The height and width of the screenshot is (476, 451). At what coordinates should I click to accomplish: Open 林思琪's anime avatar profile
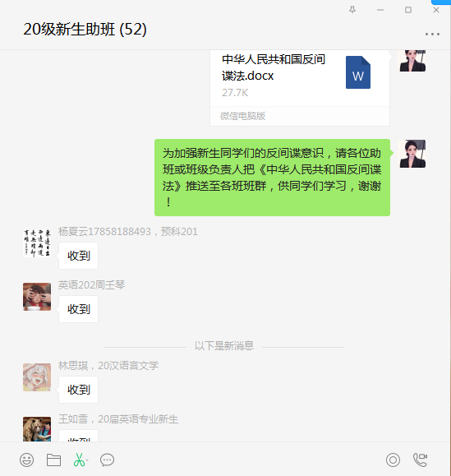tap(37, 377)
